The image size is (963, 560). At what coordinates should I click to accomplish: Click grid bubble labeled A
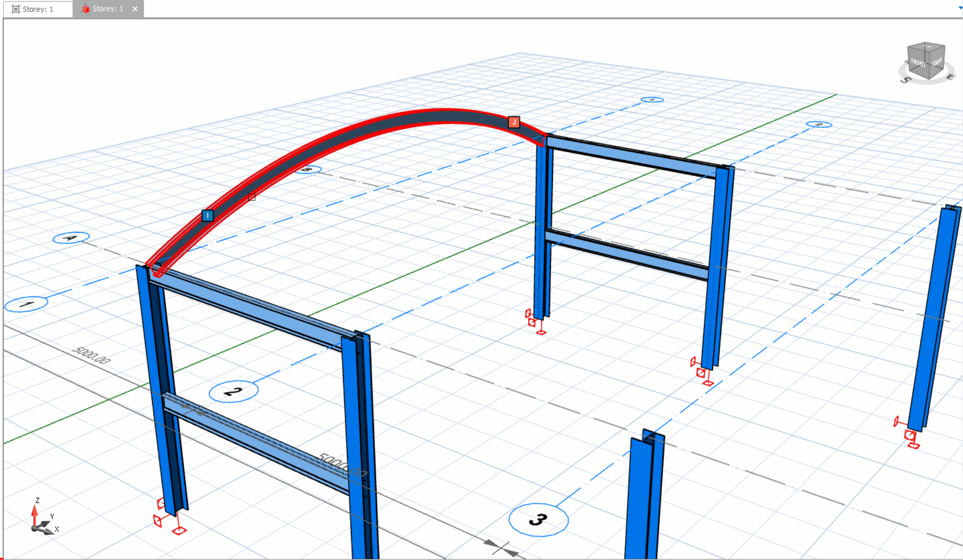(71, 238)
